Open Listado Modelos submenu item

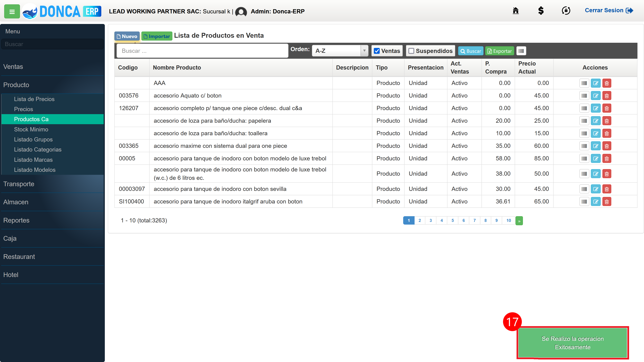coord(52,170)
